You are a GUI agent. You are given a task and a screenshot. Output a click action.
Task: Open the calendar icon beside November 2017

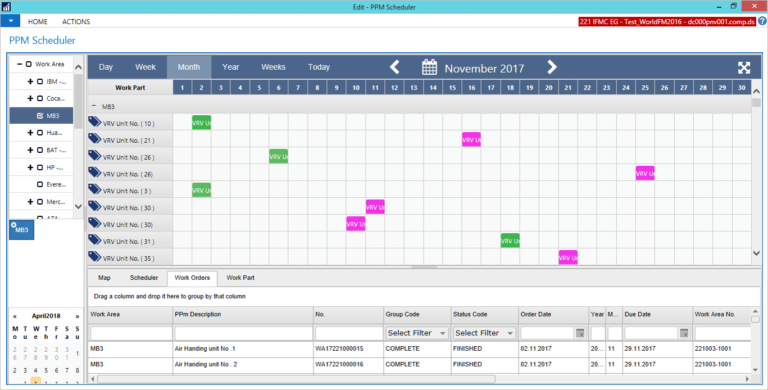point(430,67)
